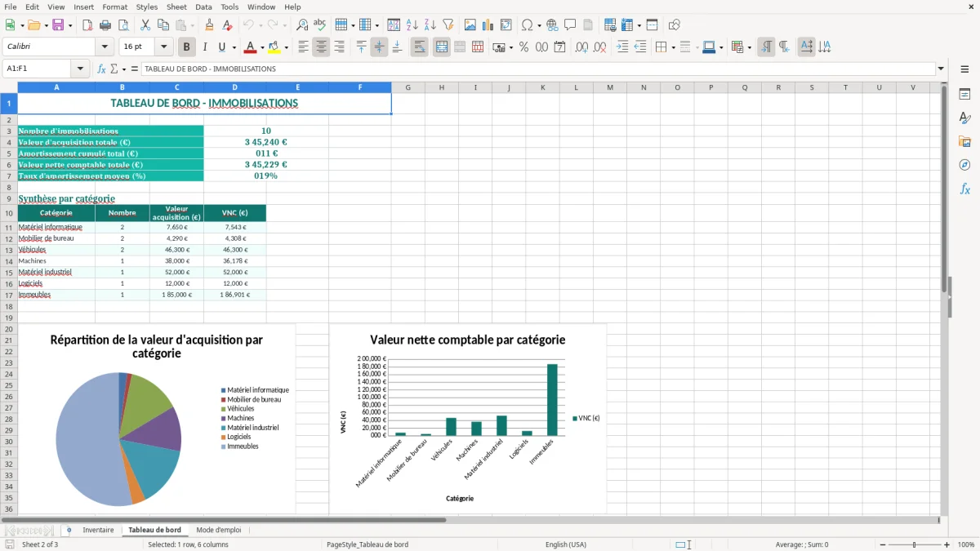Viewport: 980px width, 551px height.
Task: Open the Font Name dropdown
Action: 105,47
